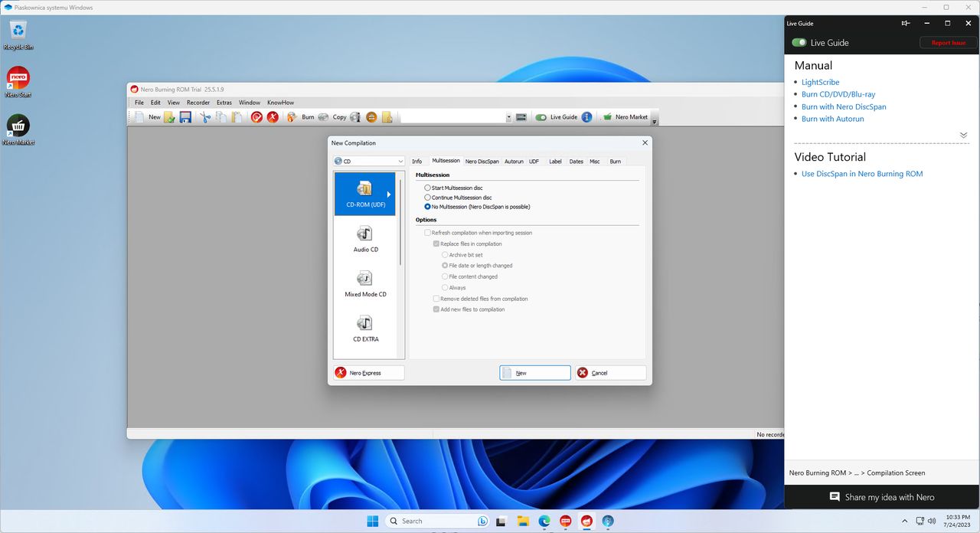Click the Copy documents toolbar icon
The height and width of the screenshot is (533, 980).
[220, 117]
